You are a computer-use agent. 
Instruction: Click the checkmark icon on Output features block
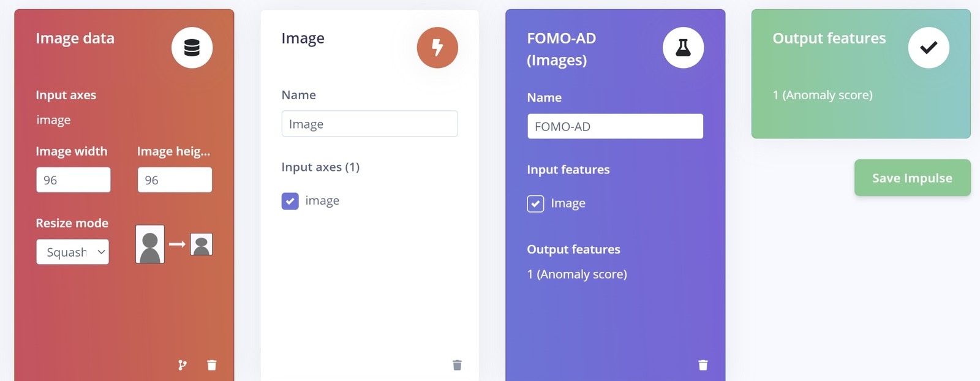click(929, 48)
